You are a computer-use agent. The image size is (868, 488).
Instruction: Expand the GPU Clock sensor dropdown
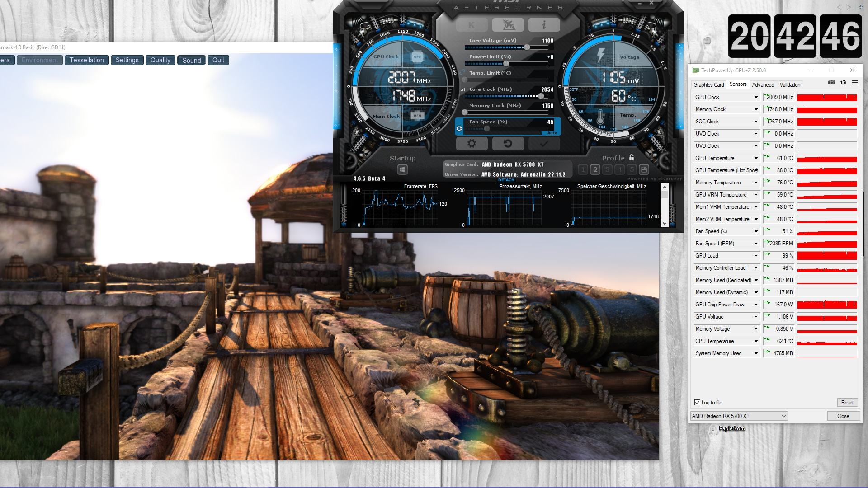(755, 97)
